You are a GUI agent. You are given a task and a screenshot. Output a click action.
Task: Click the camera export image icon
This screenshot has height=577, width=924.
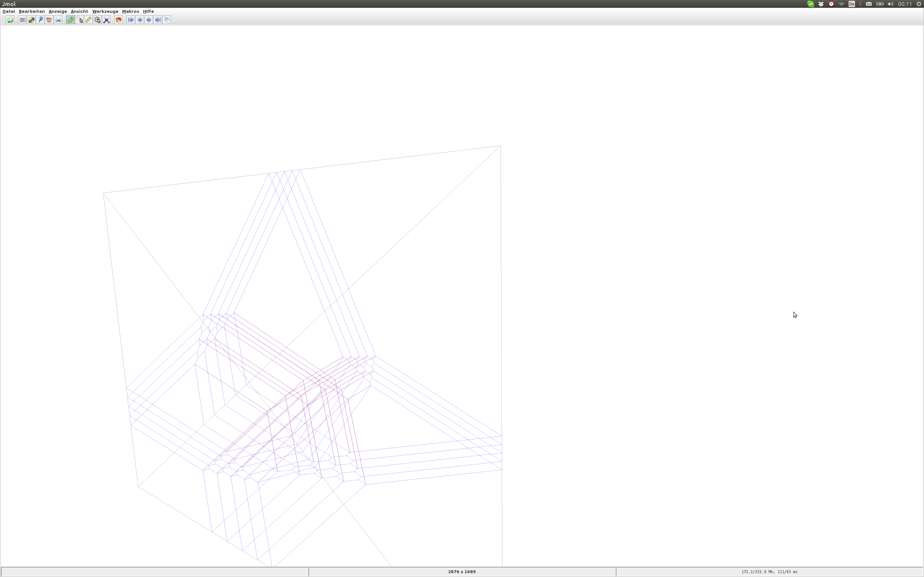pyautogui.click(x=22, y=20)
